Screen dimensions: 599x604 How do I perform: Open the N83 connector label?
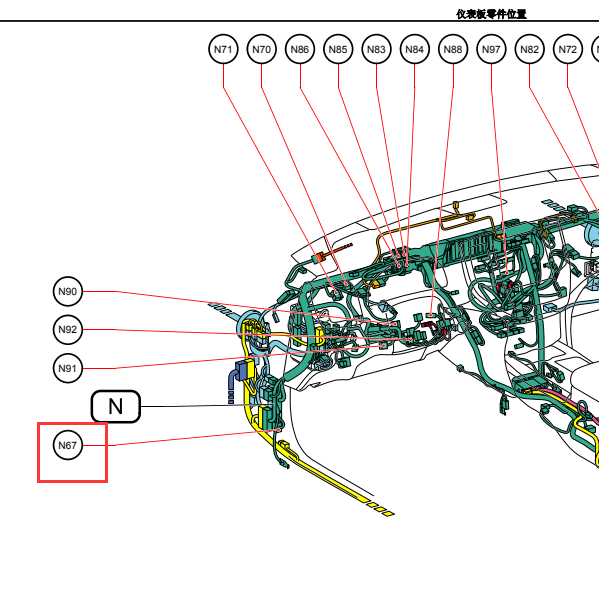(x=376, y=49)
